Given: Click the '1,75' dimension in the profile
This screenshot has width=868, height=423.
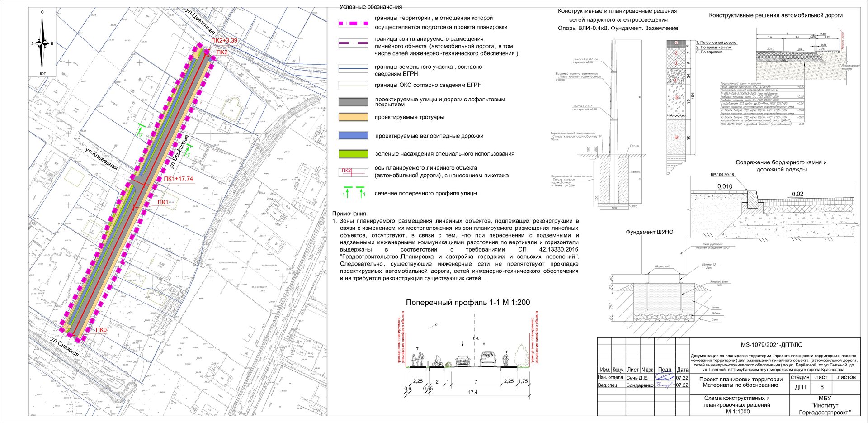Looking at the screenshot, I should [x=523, y=381].
